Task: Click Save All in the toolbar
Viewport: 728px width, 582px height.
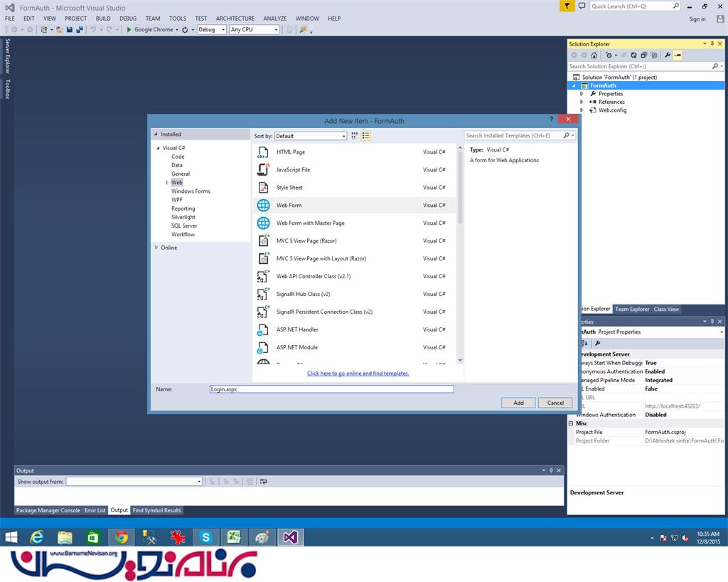Action: [x=80, y=30]
